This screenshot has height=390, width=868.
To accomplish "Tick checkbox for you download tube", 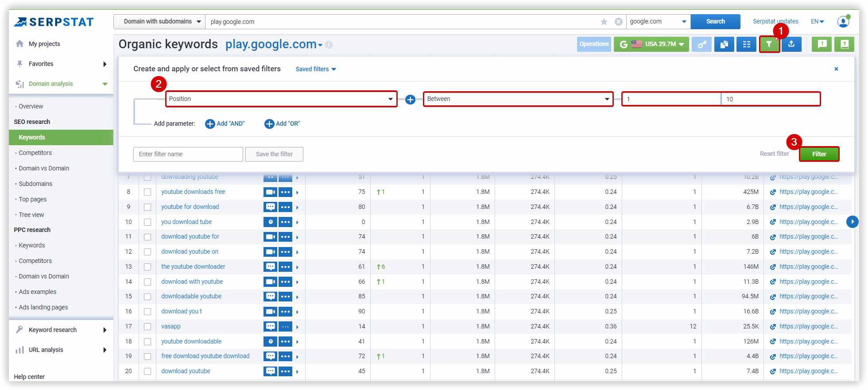I will coord(147,222).
